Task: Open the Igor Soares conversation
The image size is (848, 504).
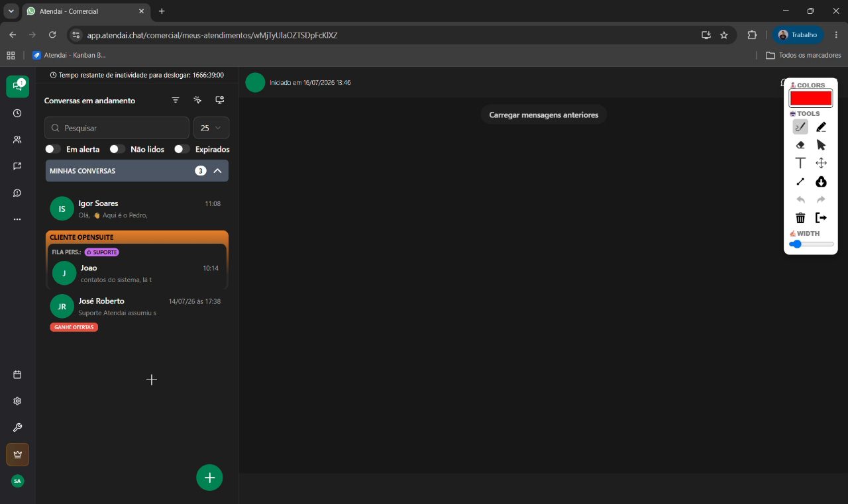Action: 137,209
